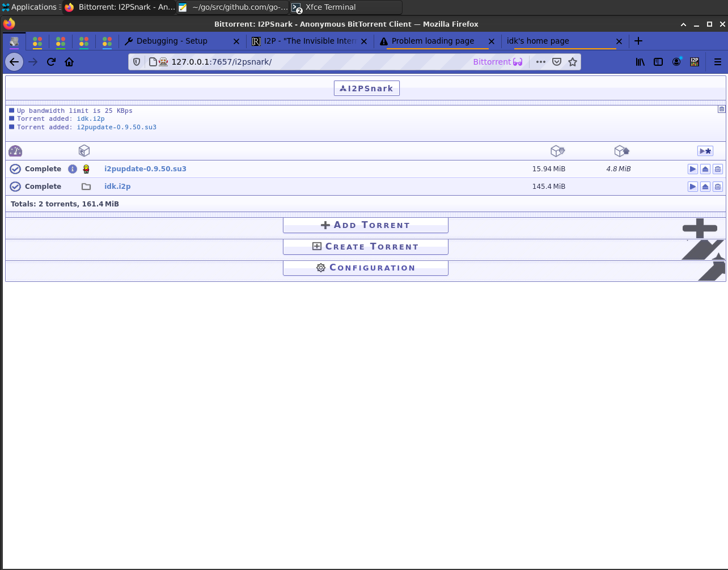
Task: Click the browser forward arrow
Action: tap(33, 62)
